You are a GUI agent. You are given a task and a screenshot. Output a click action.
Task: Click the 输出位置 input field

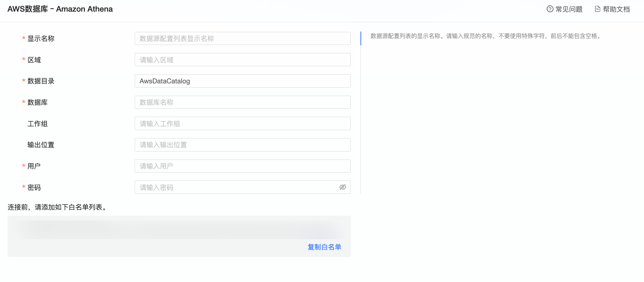coord(242,145)
